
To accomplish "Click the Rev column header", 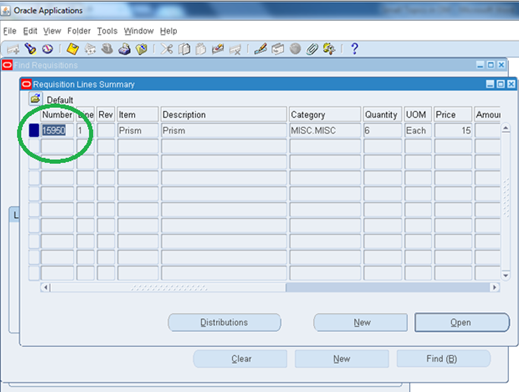I will point(106,114).
